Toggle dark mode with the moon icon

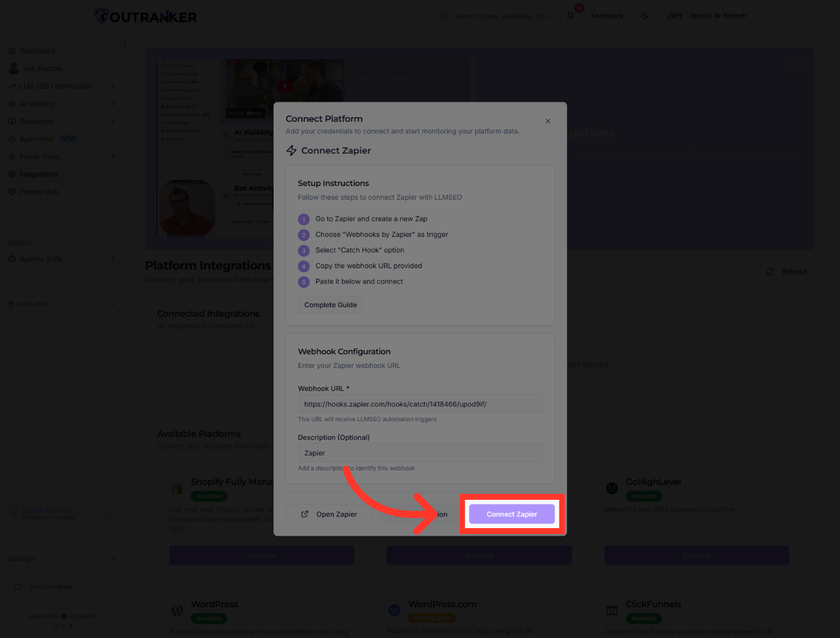pos(644,16)
